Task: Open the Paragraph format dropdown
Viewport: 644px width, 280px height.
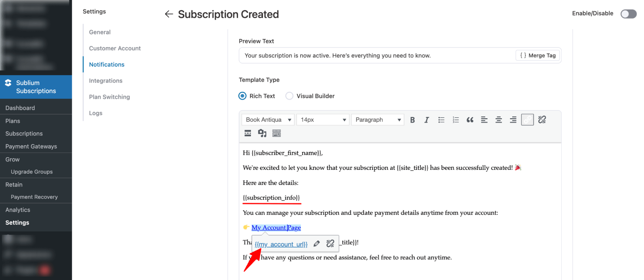Action: click(378, 120)
